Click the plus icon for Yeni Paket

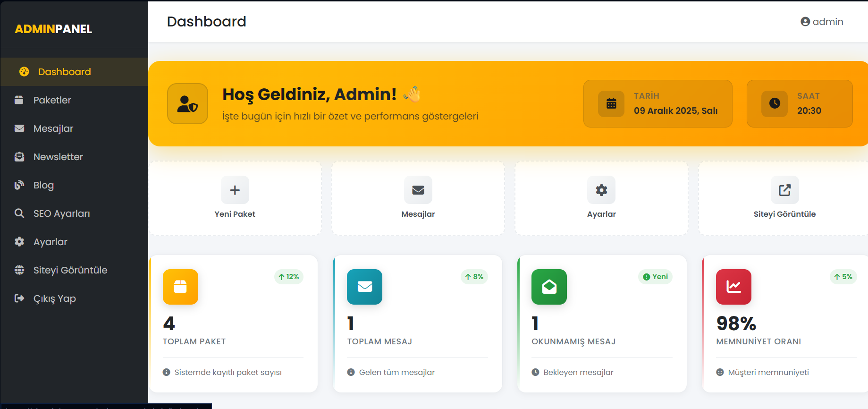coord(235,190)
